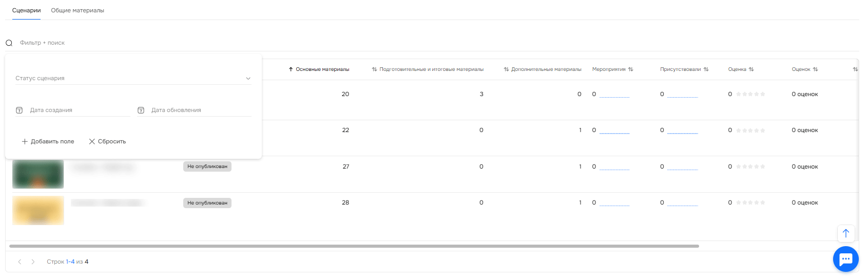
Task: Open the chat support bubble
Action: pos(845,259)
